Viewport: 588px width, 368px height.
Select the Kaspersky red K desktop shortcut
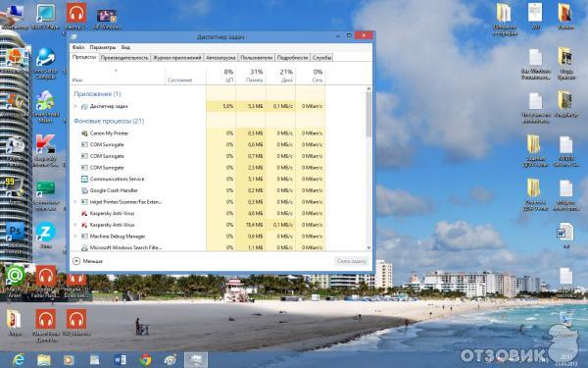click(46, 144)
